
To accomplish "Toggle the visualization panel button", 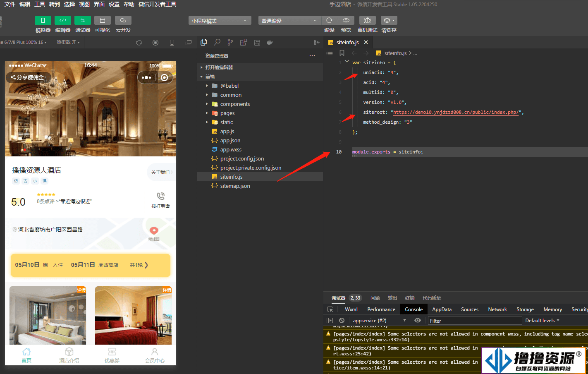I will [x=103, y=20].
